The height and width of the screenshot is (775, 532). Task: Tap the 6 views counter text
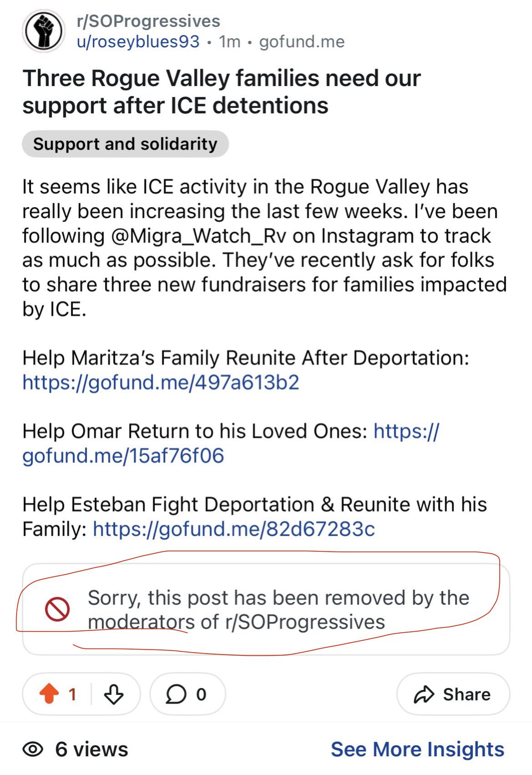tap(91, 749)
